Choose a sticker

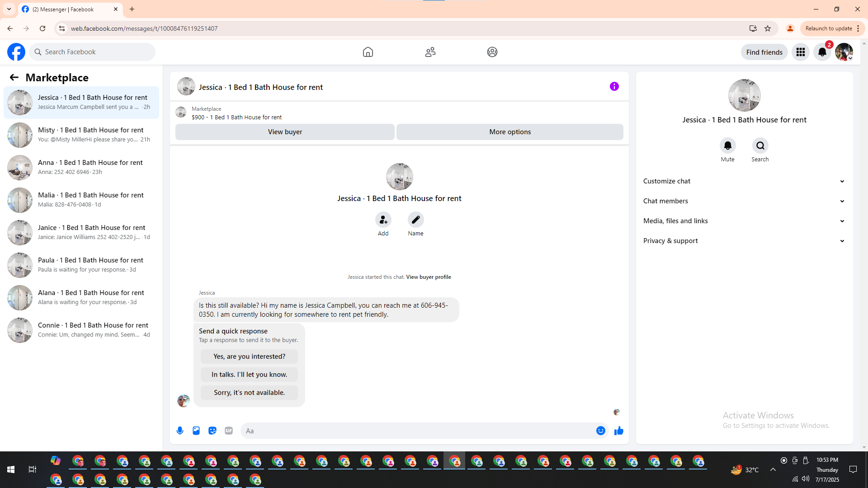(212, 431)
